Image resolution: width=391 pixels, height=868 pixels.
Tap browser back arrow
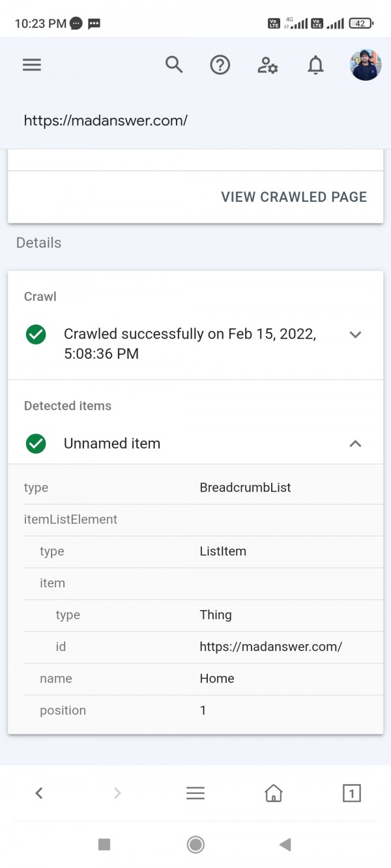[39, 792]
